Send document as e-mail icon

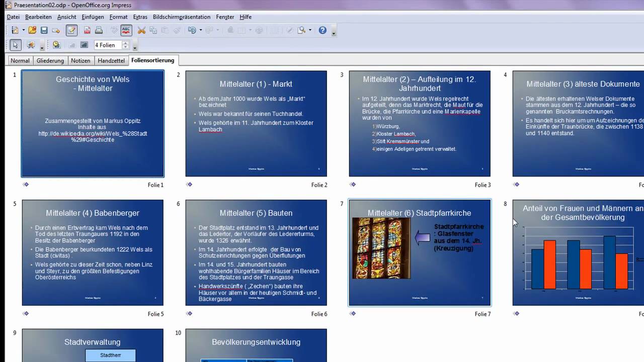tap(56, 30)
